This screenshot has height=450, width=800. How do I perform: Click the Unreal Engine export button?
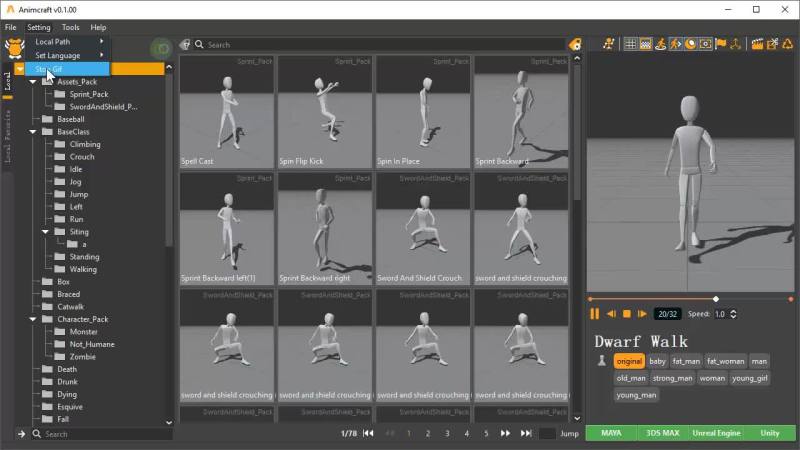716,433
